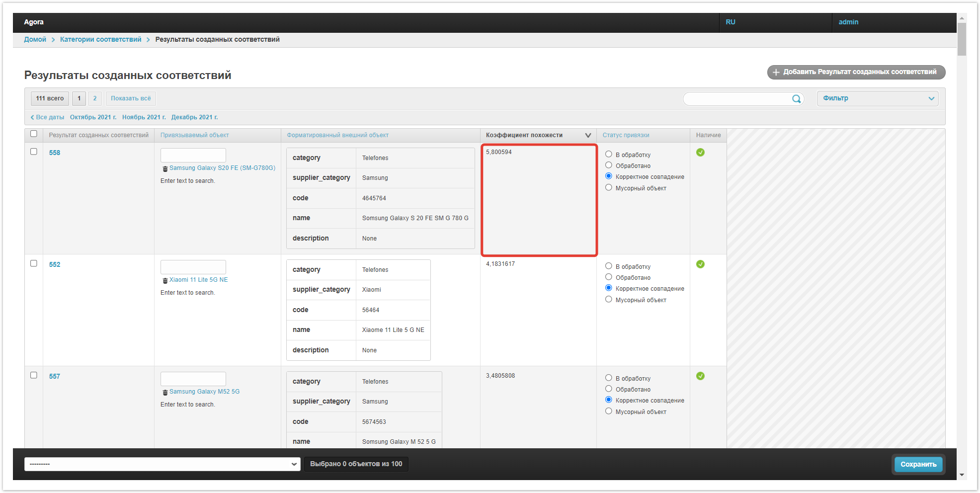Click trash icon beside Samsung Galaxy S20 FE
980x493 pixels.
pos(165,169)
